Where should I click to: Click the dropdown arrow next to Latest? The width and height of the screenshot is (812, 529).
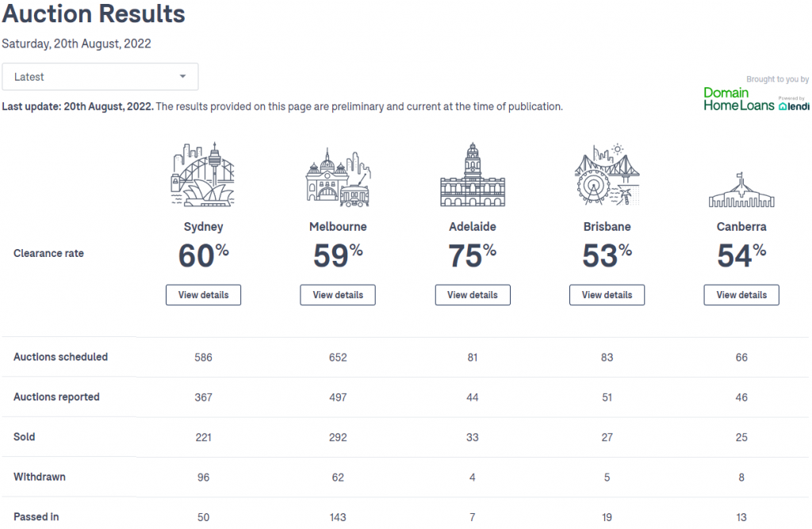(182, 77)
